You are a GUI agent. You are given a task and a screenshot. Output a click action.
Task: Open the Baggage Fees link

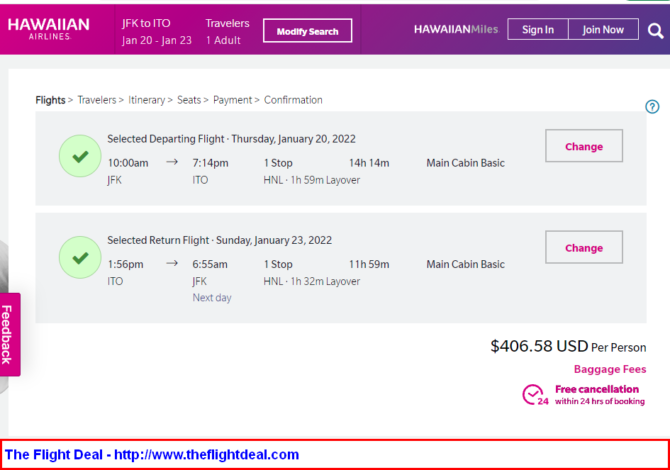click(x=610, y=369)
